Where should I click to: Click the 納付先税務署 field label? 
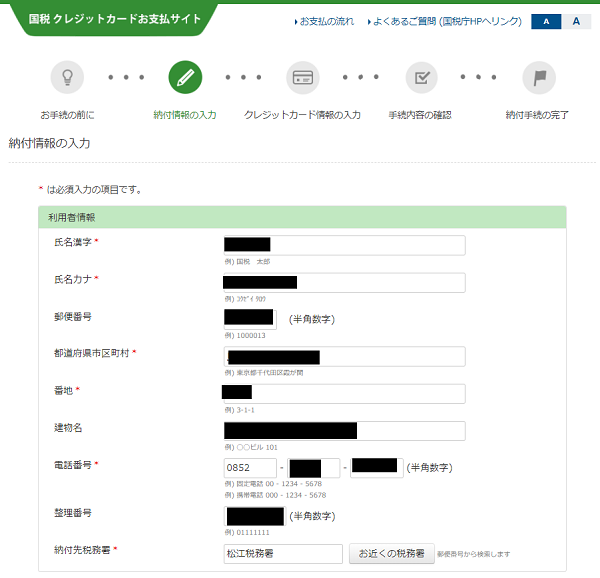tap(82, 550)
